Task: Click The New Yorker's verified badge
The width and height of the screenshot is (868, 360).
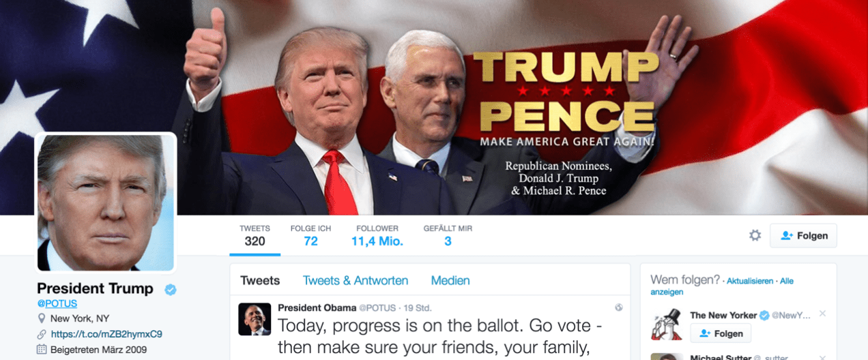Action: click(764, 315)
